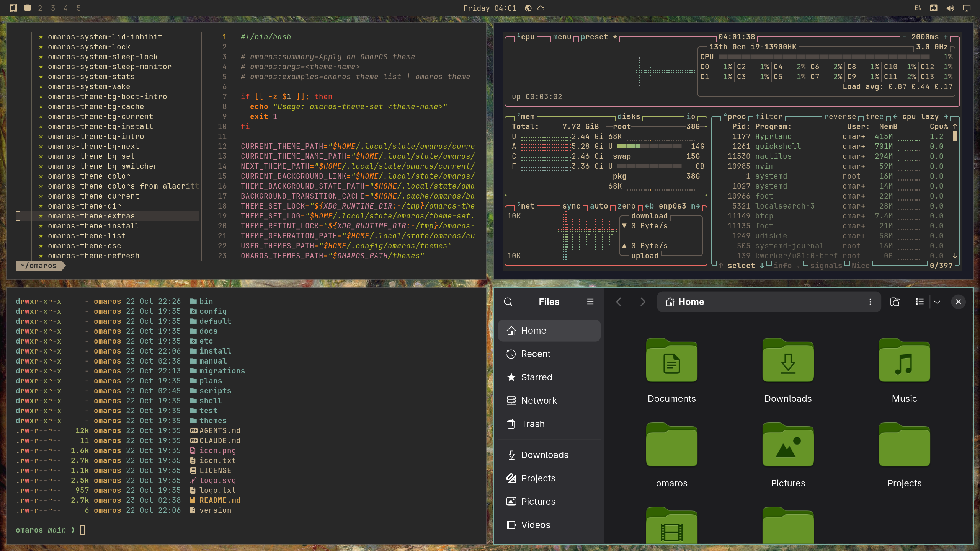
Task: Select Home in Files sidebar
Action: 549,331
